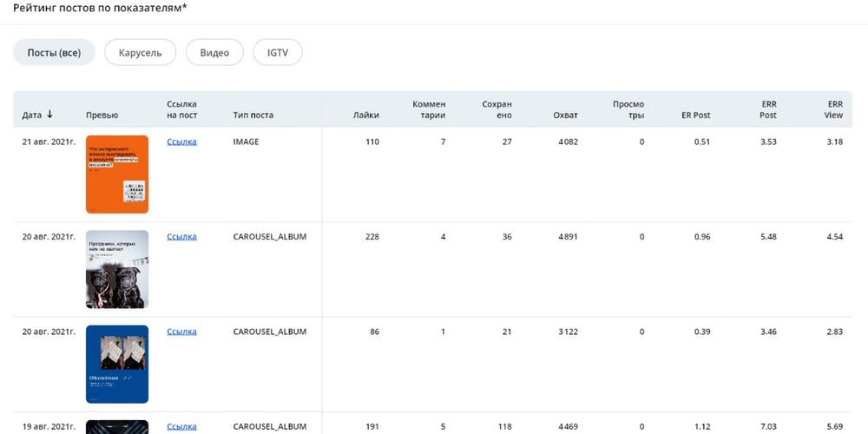Sort table by "Сохранено" column header

coord(497,109)
